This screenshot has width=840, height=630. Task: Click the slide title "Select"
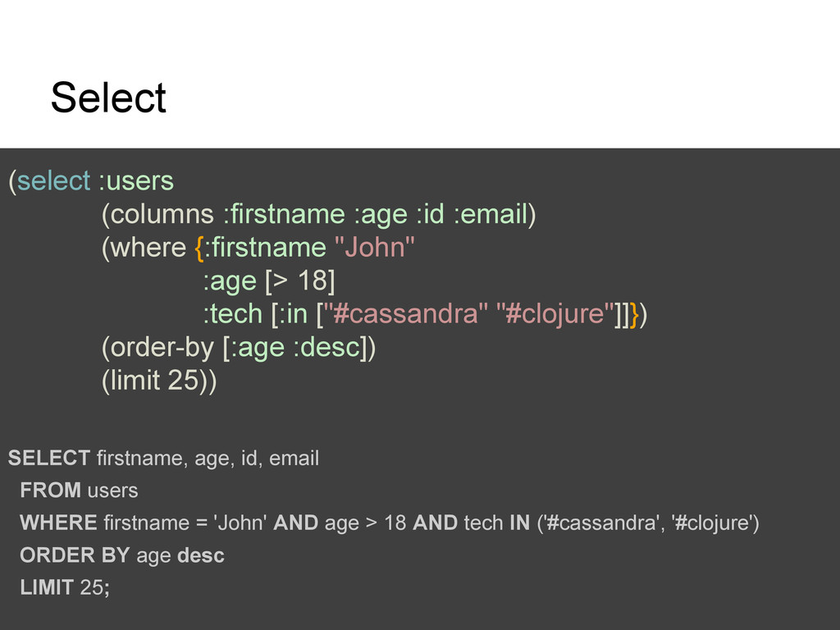[108, 98]
